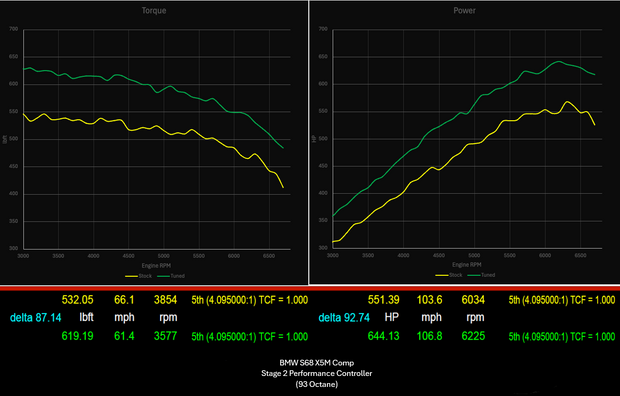This screenshot has width=620, height=396.
Task: Click the (93 Octane) caption
Action: 317,384
